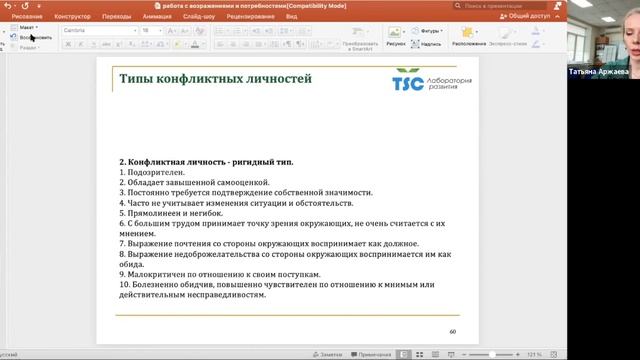
Task: Zoom in with the plus button
Action: [x=518, y=354]
